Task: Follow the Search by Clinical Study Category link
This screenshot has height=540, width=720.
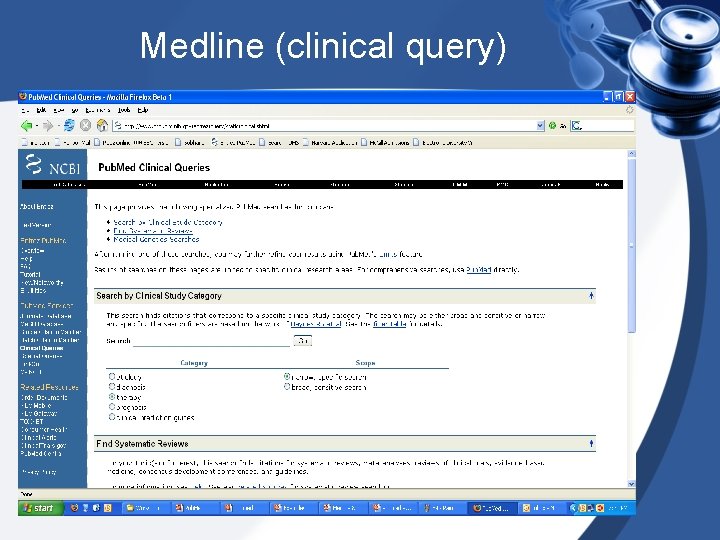Action: click(x=168, y=222)
